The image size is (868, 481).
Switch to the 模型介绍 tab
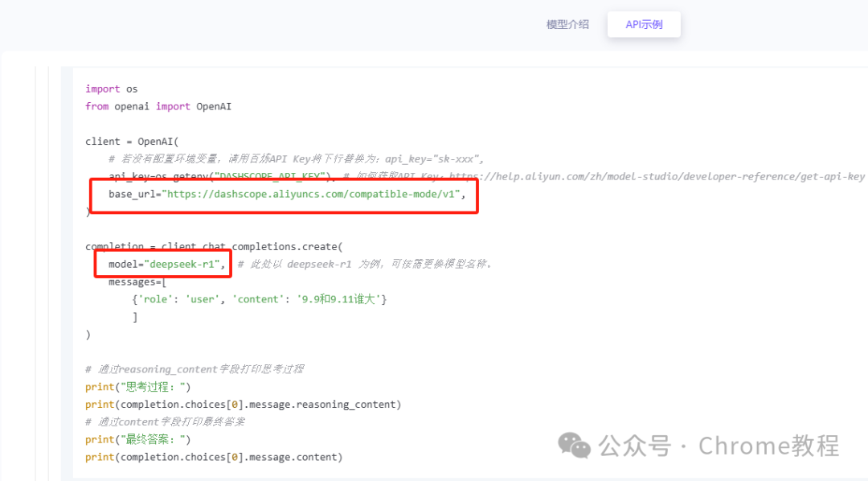point(567,24)
